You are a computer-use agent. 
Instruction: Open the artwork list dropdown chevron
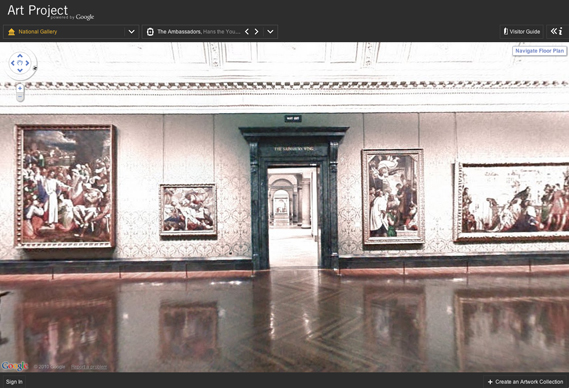pyautogui.click(x=270, y=32)
